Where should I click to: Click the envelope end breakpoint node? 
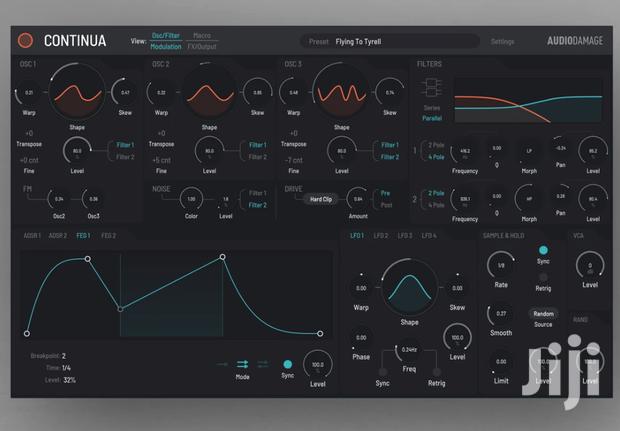[320, 334]
